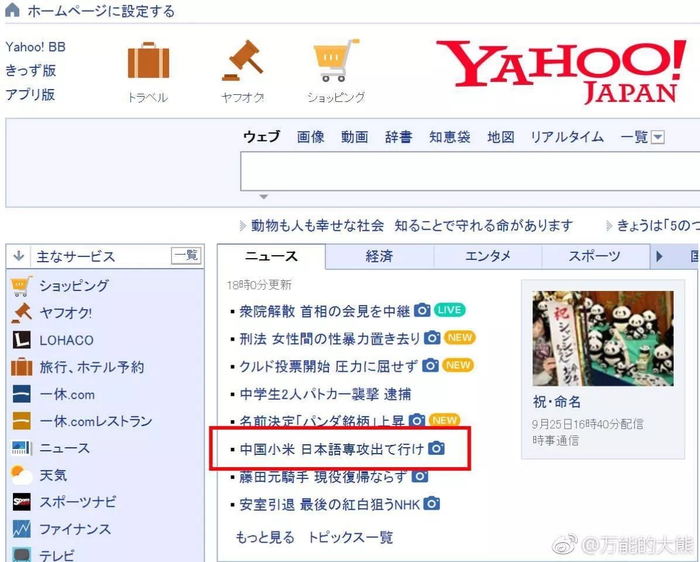Click the suitcase icon beside 旅行、ホテル予約

pyautogui.click(x=21, y=367)
